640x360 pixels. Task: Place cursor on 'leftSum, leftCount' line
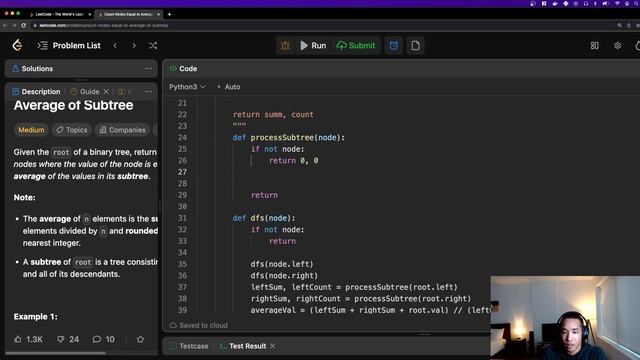(354, 287)
